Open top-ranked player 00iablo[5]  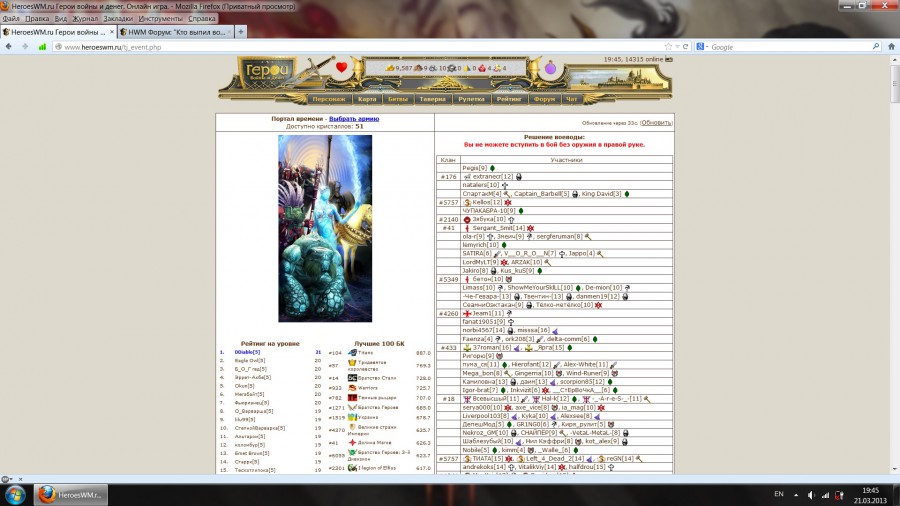[x=247, y=352]
